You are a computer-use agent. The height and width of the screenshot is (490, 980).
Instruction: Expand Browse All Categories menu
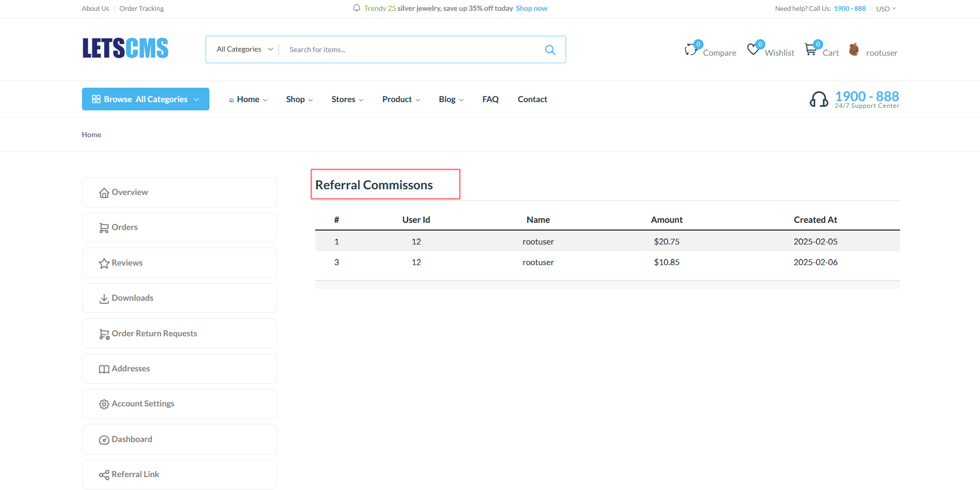point(145,99)
